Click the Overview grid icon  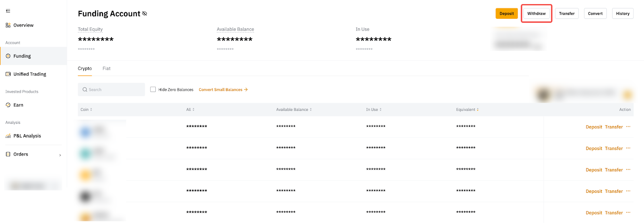pyautogui.click(x=8, y=25)
